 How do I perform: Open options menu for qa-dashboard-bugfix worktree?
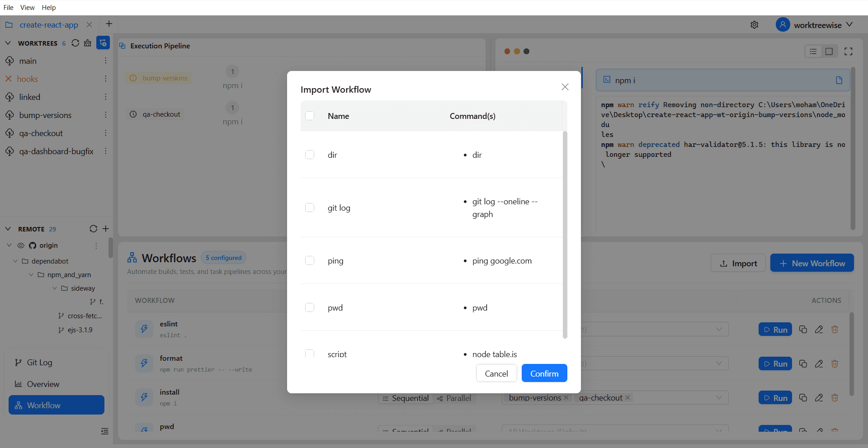(x=106, y=151)
